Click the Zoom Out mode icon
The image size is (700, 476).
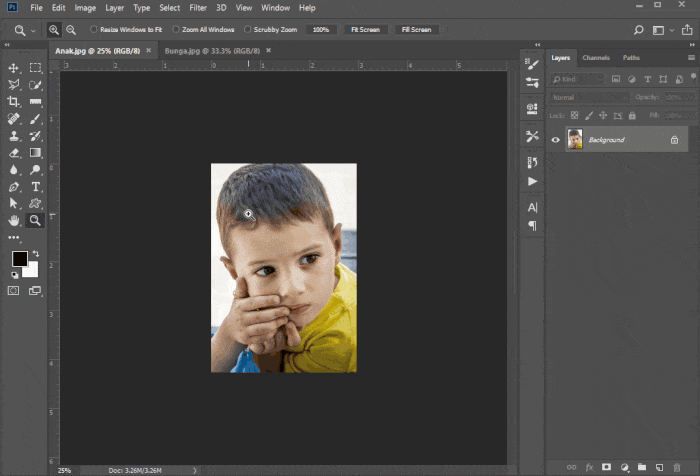pos(71,30)
